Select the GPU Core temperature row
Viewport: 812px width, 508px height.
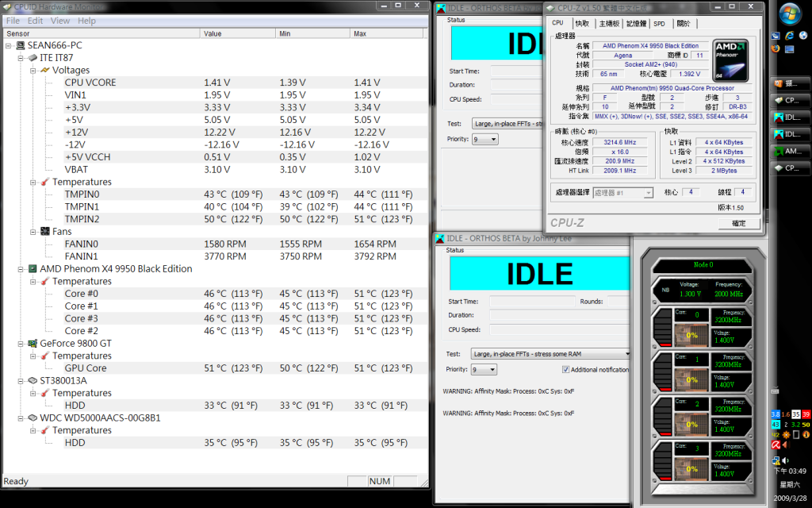coord(246,368)
